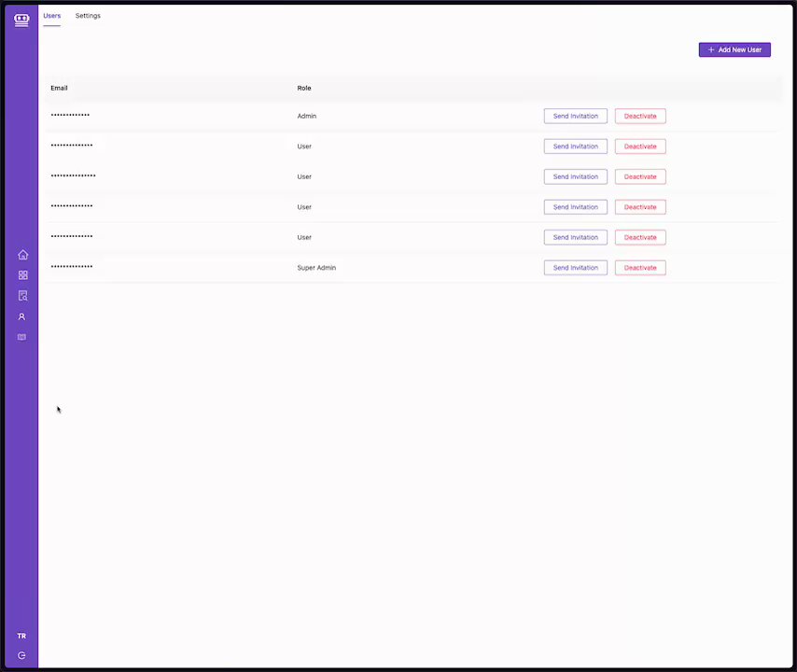This screenshot has height=672, width=797.
Task: Deactivate the Admin user
Action: point(640,116)
